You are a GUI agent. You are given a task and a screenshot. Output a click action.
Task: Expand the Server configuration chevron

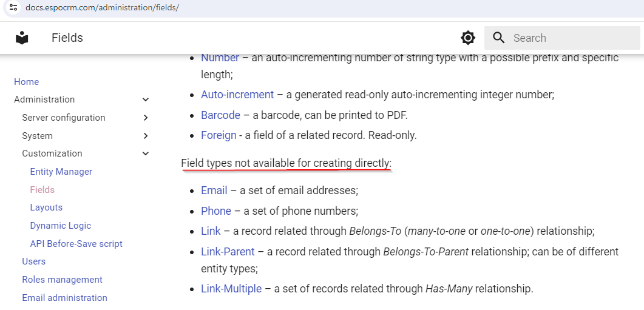tap(145, 118)
